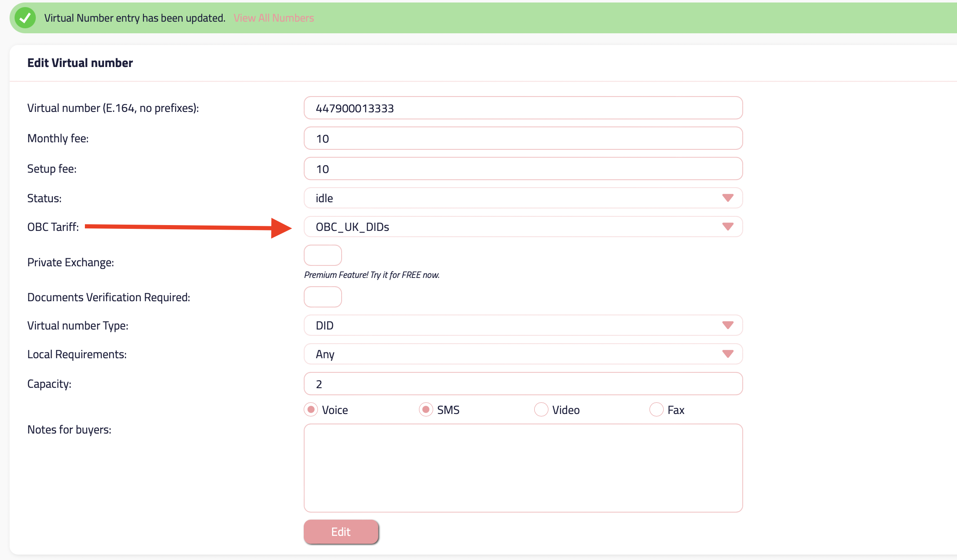This screenshot has height=560, width=957.
Task: Open the OBC Tariff dropdown
Action: tap(523, 227)
